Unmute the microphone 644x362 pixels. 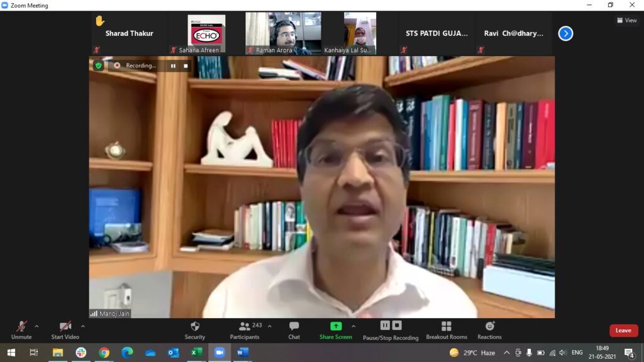(21, 329)
